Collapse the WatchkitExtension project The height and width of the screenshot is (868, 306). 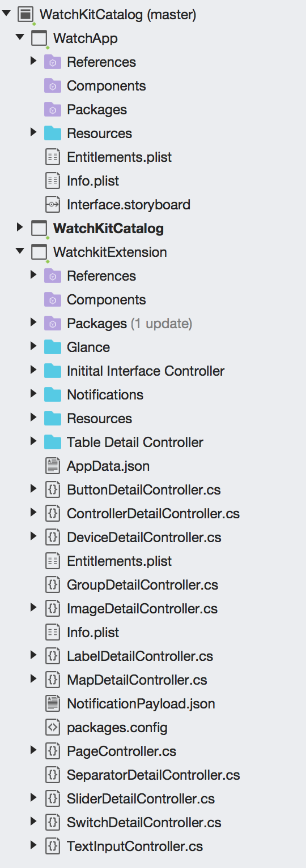tap(20, 252)
